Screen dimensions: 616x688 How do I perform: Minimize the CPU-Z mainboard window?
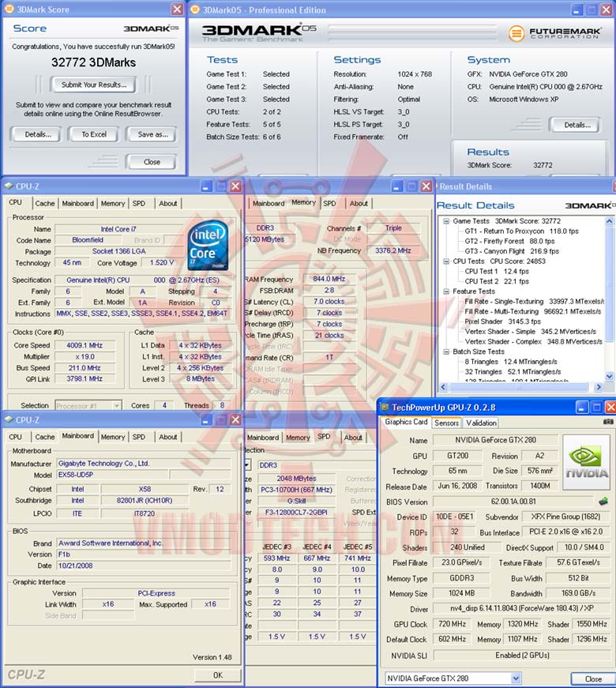(206, 420)
